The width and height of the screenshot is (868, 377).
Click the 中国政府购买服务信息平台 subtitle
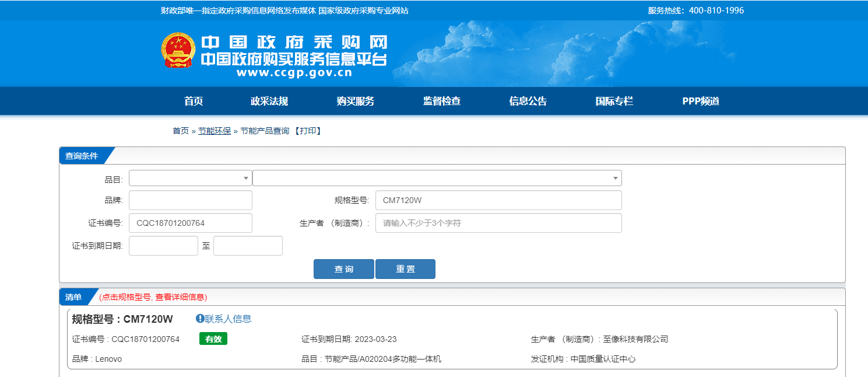pyautogui.click(x=294, y=59)
